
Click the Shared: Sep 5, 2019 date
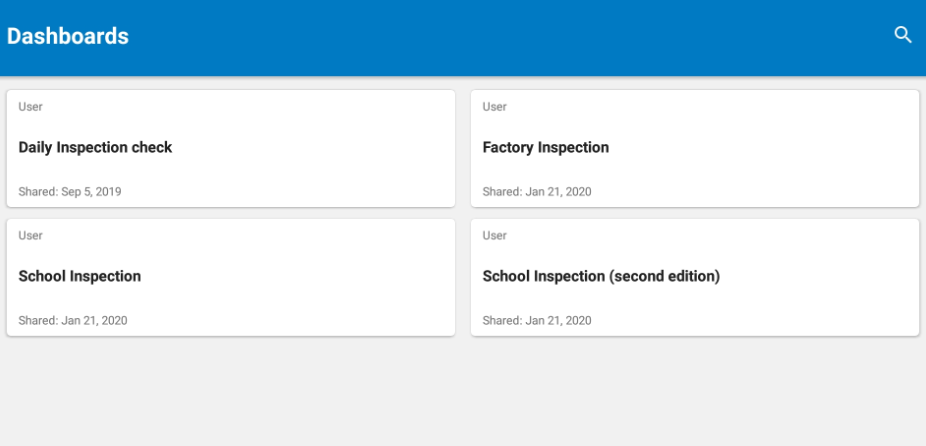tap(70, 191)
